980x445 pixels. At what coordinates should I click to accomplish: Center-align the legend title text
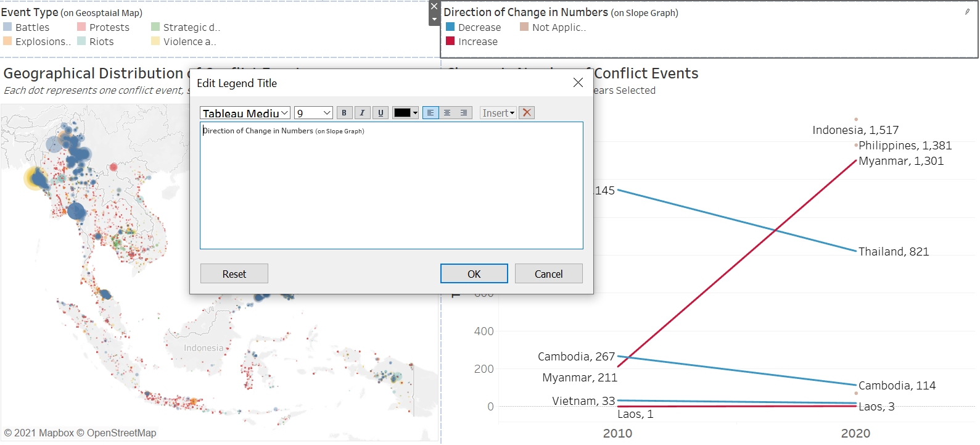(447, 113)
